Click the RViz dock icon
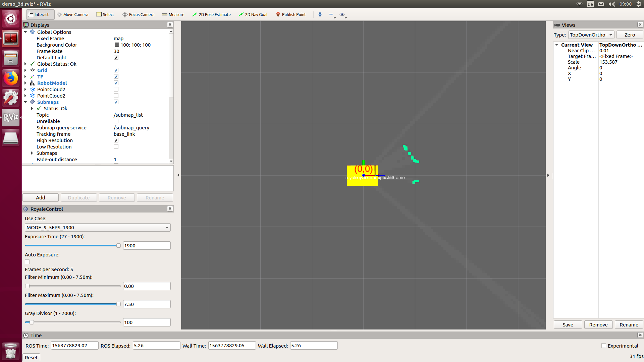This screenshot has height=362, width=644. coord(11,118)
